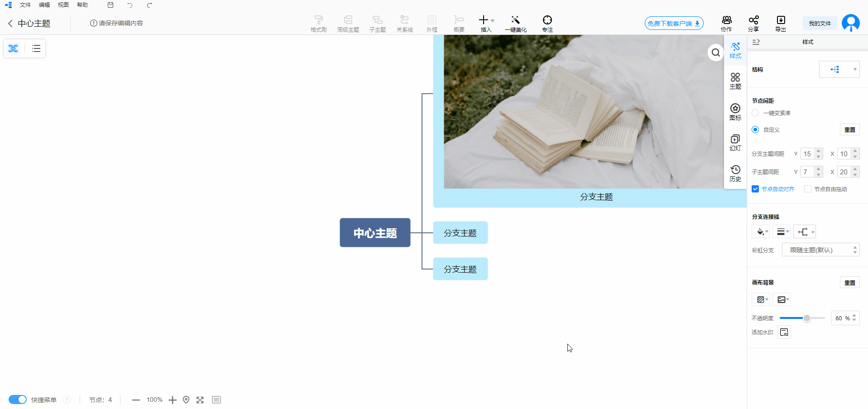Enable the 节点自由拖动 checkbox

(807, 189)
